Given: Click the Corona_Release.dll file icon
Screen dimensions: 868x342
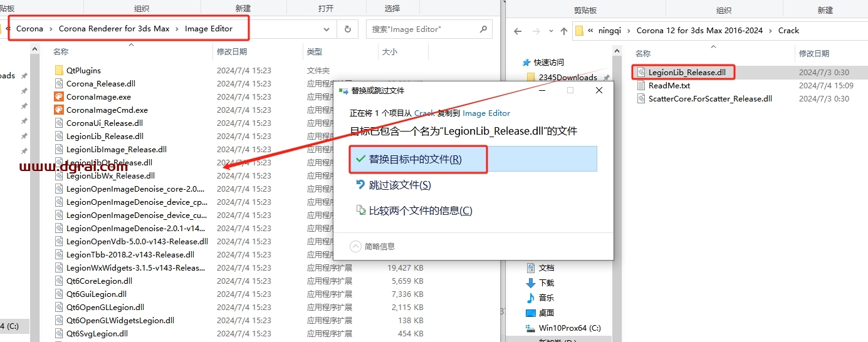Looking at the screenshot, I should [59, 84].
